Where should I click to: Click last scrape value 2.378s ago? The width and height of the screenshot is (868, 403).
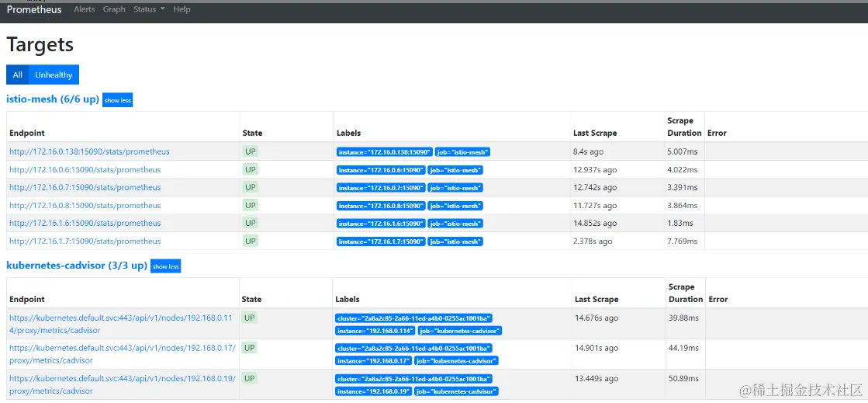593,241
